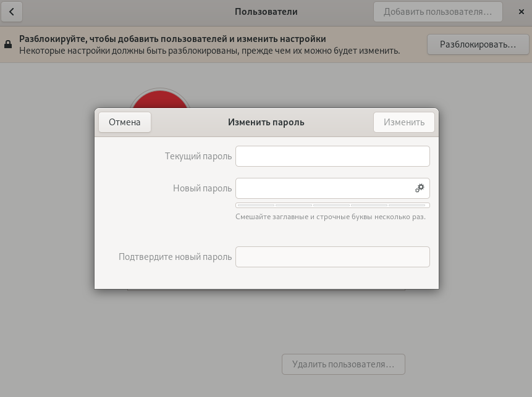532x397 pixels.
Task: Click the red user avatar
Action: (159, 99)
